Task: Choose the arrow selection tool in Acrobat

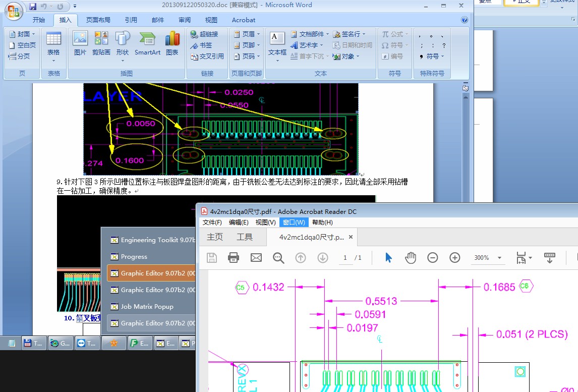Action: pos(388,258)
